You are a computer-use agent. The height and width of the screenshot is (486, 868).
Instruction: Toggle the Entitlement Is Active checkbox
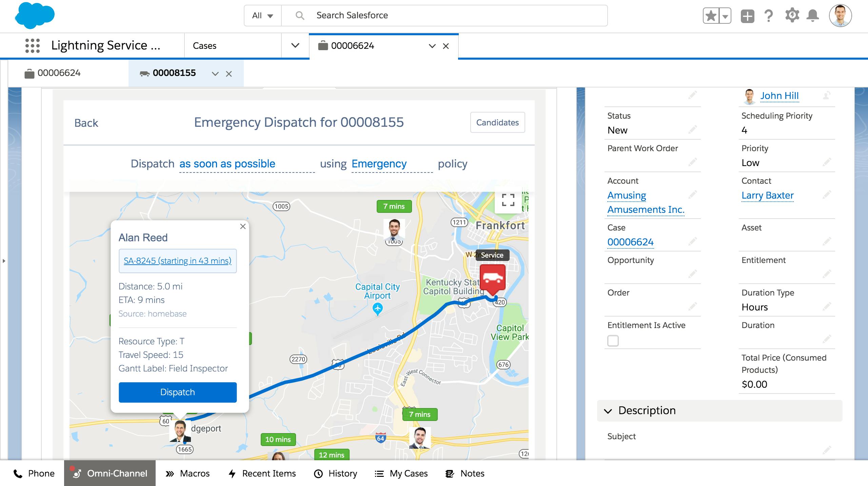tap(613, 341)
